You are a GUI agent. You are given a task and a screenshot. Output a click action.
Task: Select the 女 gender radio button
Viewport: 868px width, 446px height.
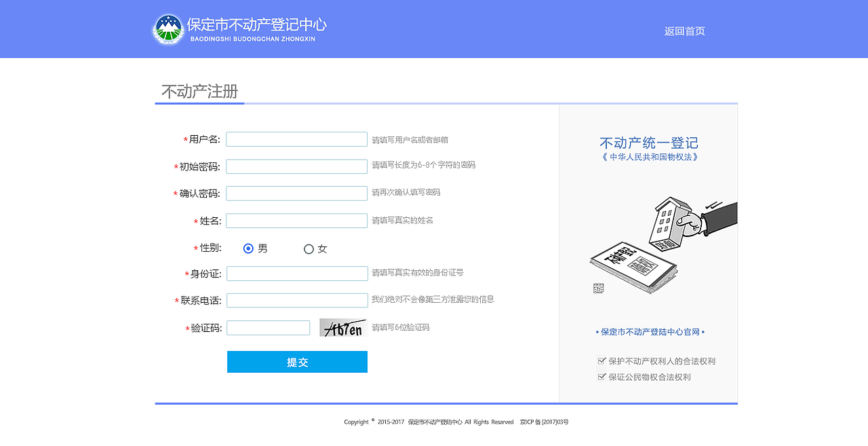309,248
